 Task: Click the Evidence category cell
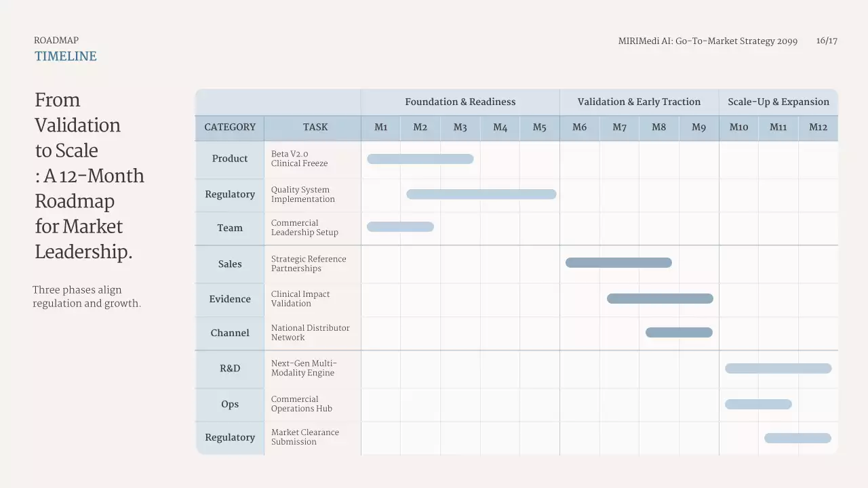(230, 300)
